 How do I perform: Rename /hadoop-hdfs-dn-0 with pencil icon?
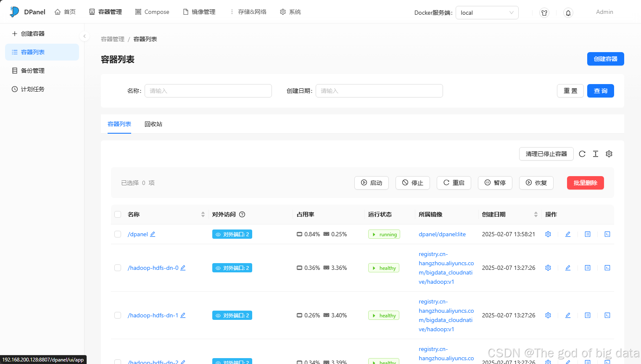183,268
